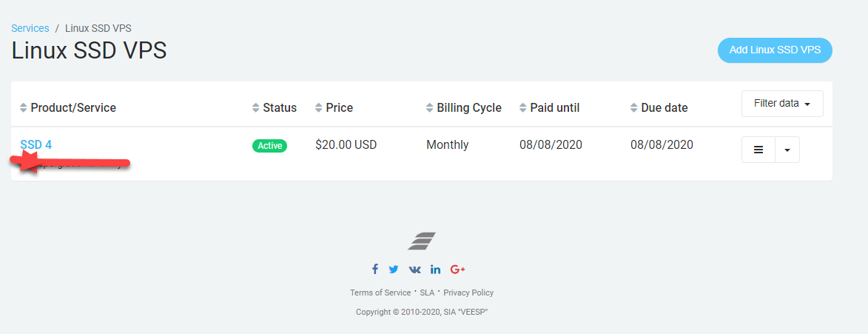
Task: Sort table by Due date column
Action: coord(634,108)
